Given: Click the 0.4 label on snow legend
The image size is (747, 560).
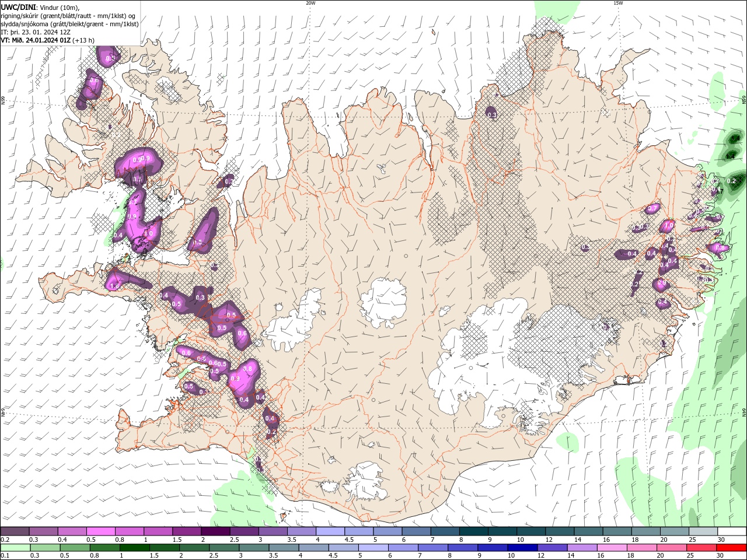Looking at the screenshot, I should [62, 540].
